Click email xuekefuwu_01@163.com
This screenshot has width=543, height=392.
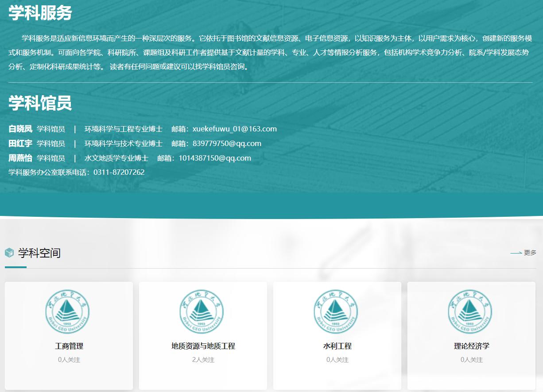point(234,129)
